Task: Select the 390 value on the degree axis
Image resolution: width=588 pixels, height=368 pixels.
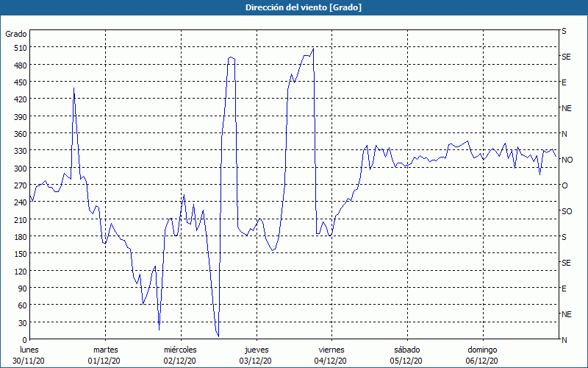Action: (x=20, y=117)
